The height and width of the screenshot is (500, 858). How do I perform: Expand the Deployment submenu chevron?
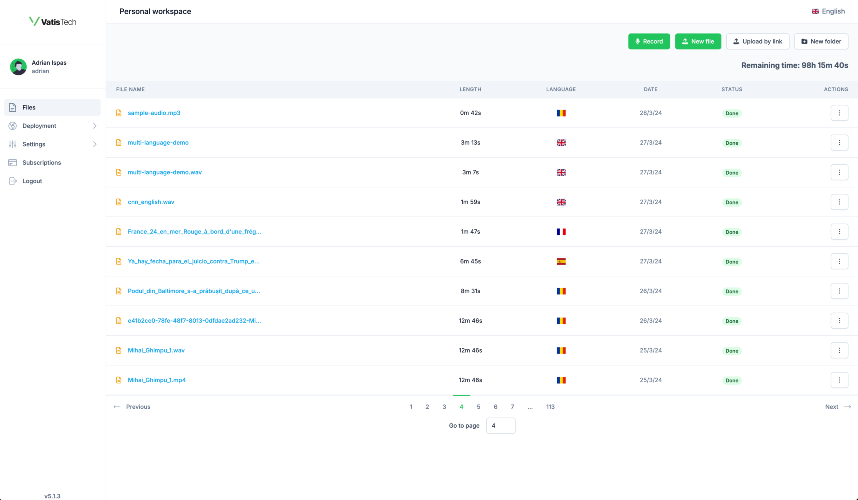pyautogui.click(x=94, y=126)
